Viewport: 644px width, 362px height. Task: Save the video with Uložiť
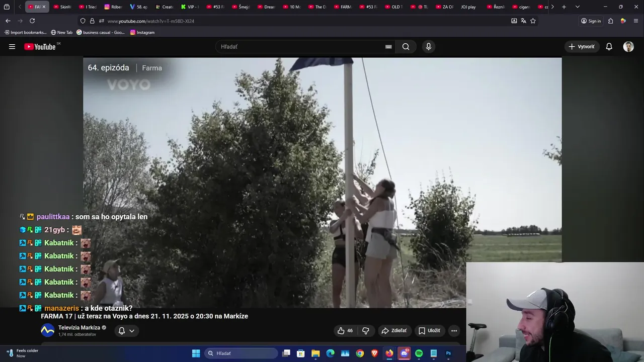point(429,331)
